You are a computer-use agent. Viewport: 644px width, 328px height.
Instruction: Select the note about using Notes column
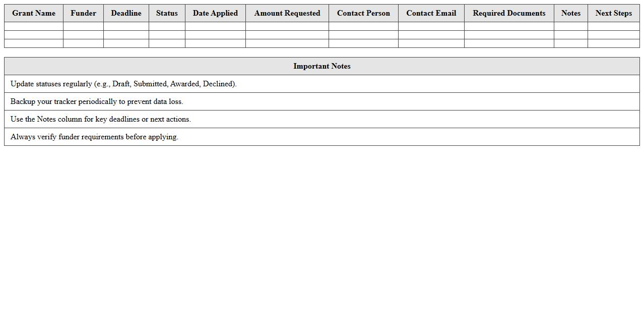coord(101,119)
